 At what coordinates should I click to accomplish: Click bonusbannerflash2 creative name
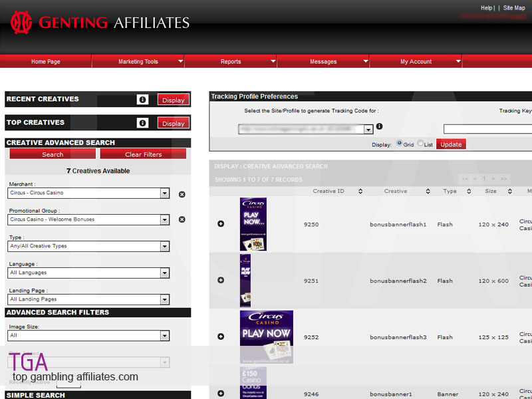coord(398,281)
